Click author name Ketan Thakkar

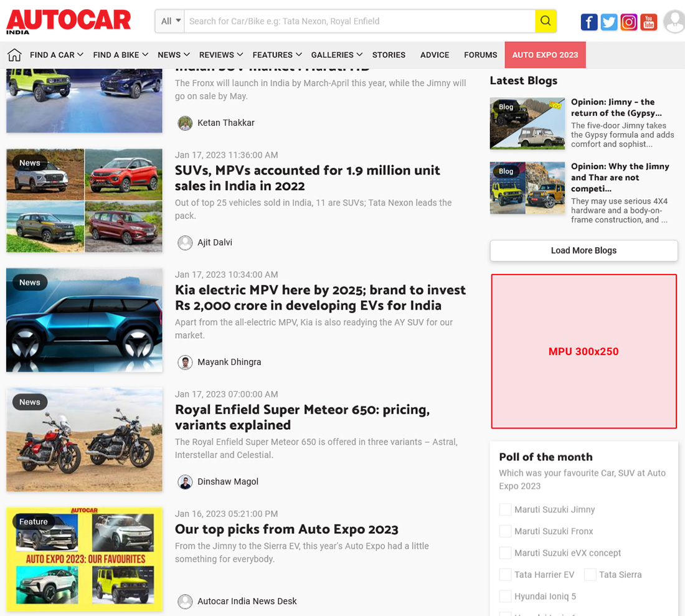(226, 123)
